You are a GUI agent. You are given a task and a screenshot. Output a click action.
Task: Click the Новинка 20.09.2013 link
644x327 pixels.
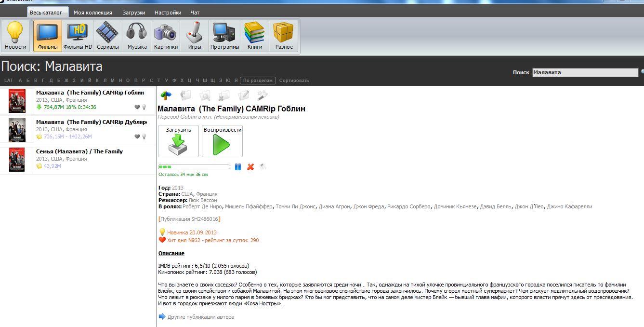(x=192, y=232)
